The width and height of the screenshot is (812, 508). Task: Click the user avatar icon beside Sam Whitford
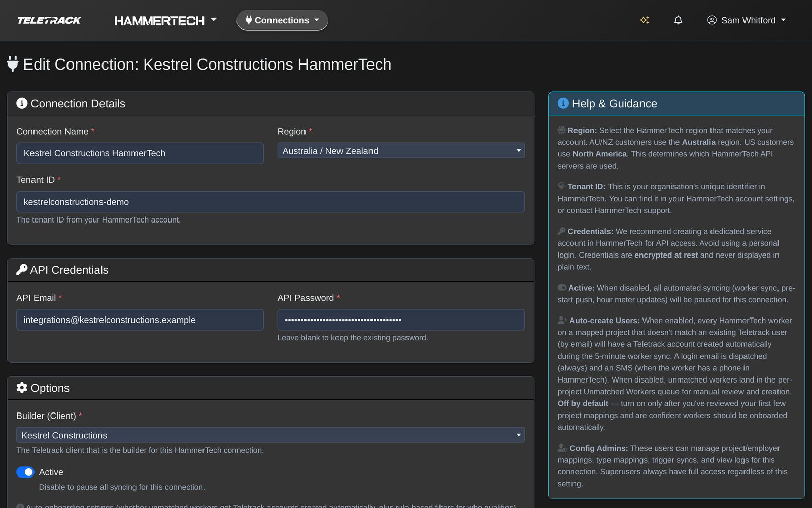(712, 20)
